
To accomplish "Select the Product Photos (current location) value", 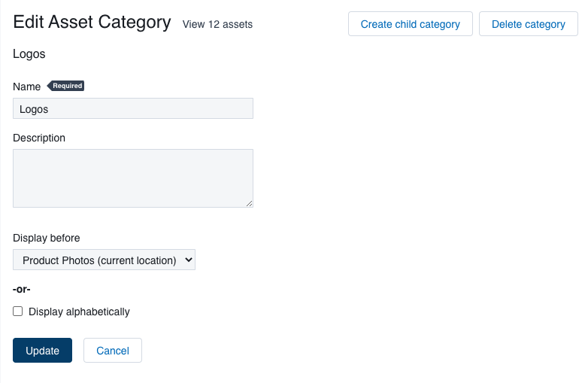I will [99, 260].
